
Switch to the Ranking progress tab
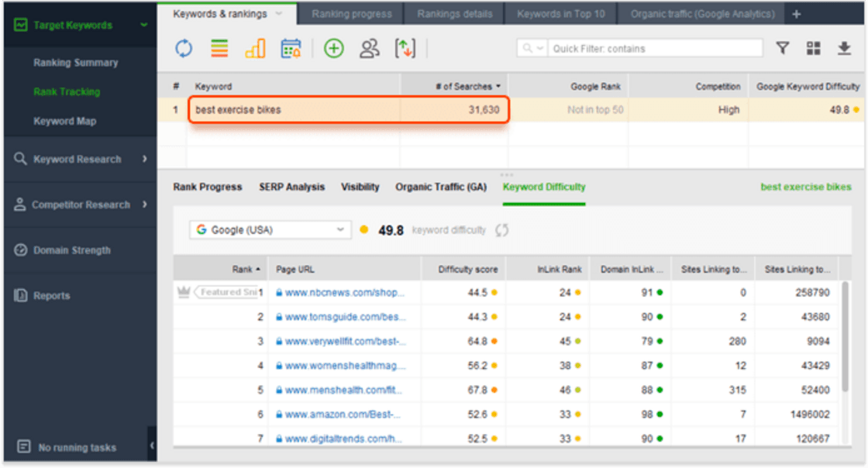[350, 12]
